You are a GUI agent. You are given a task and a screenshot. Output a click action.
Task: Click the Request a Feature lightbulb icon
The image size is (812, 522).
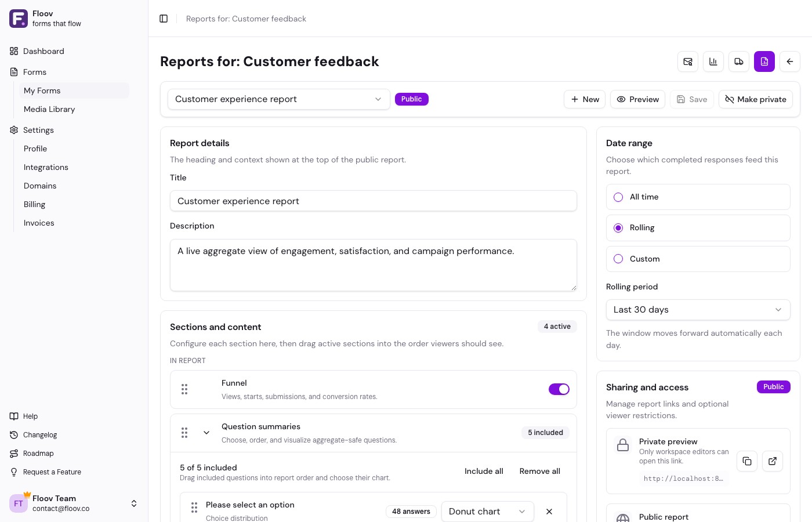[x=14, y=472]
